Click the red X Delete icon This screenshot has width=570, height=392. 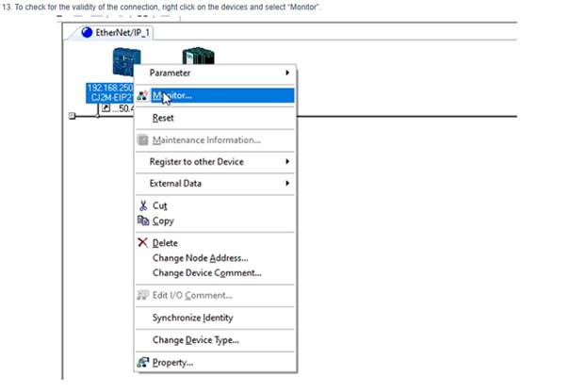click(x=142, y=242)
